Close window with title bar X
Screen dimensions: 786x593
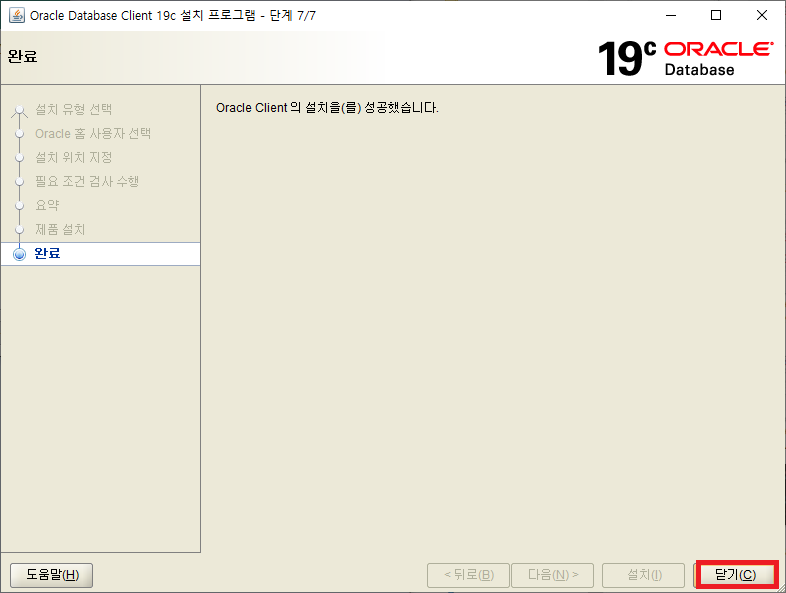point(761,16)
